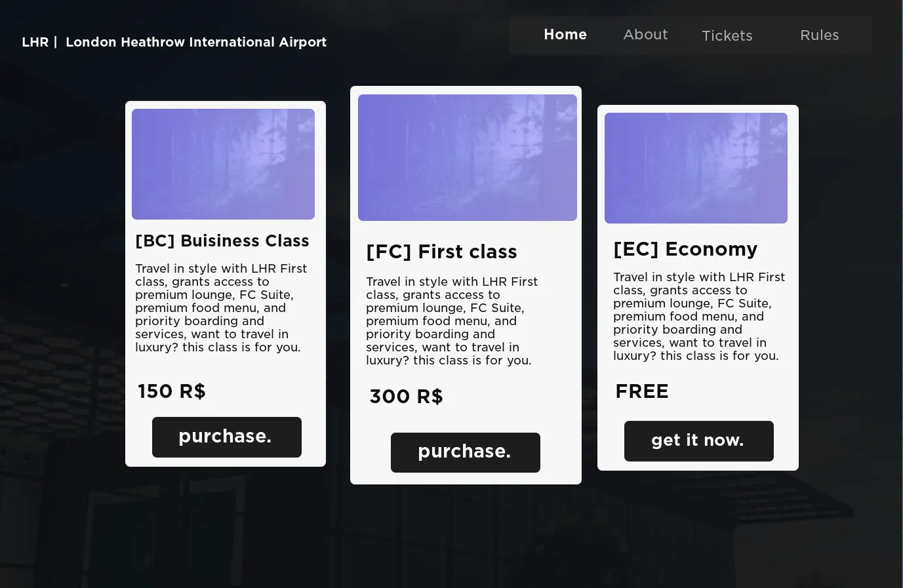This screenshot has height=588, width=903.
Task: Go to the Home nav item
Action: [565, 35]
